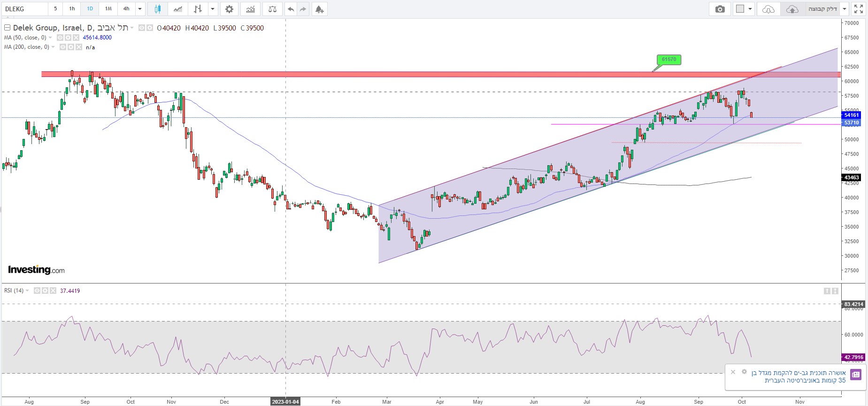868x406 pixels.
Task: Click the RSI value 37.4419
Action: click(x=70, y=291)
